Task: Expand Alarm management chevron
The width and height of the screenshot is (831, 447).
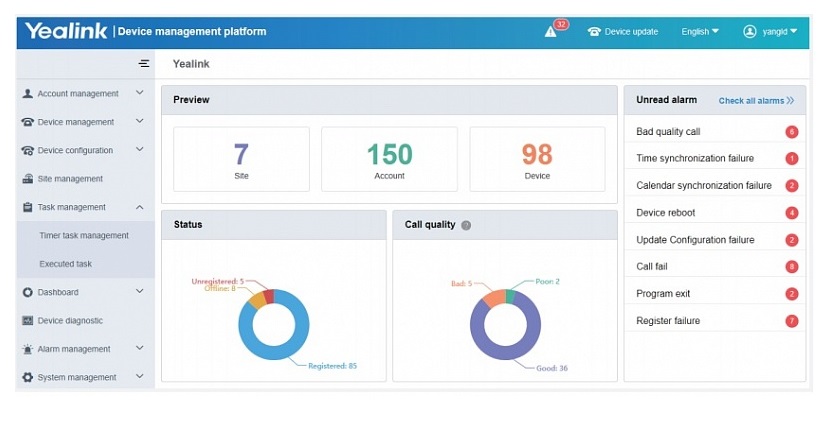Action: click(139, 348)
